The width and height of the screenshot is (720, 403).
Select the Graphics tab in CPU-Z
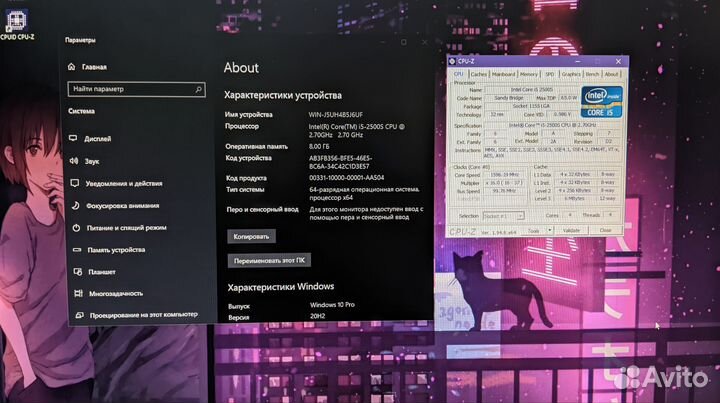[x=571, y=74]
